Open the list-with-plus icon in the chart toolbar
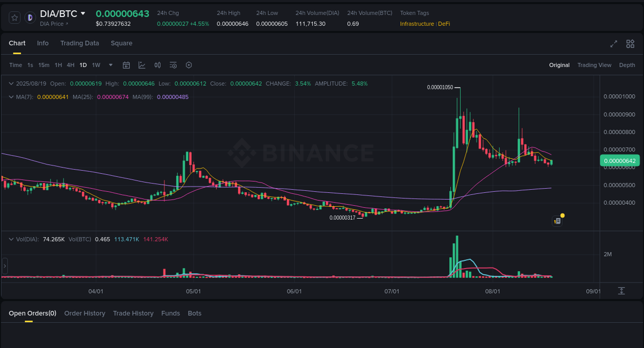Screen dimensions: 644x348 point(173,65)
